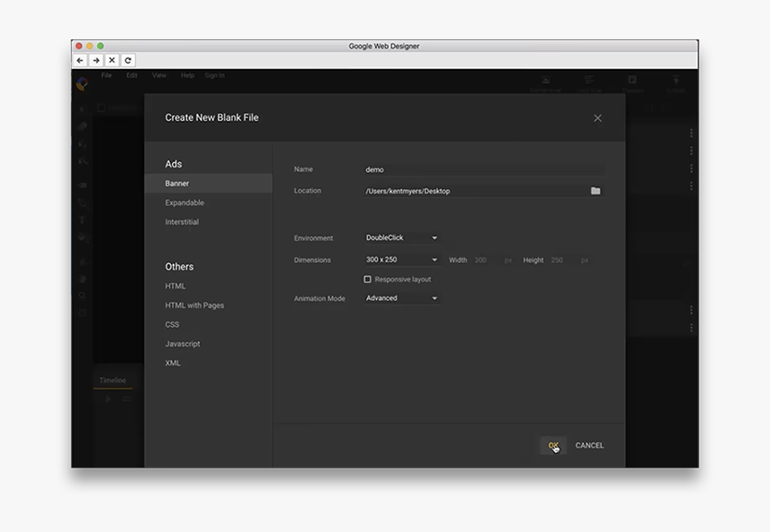Viewport: 770px width, 532px height.
Task: Open the Help menu behind the dialog
Action: pos(187,75)
